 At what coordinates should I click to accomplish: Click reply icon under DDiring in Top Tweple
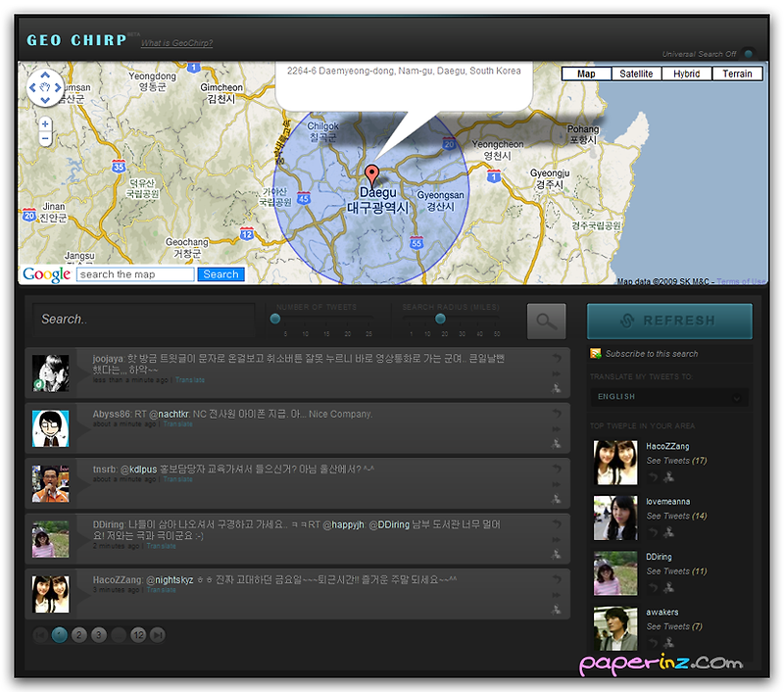[x=653, y=588]
